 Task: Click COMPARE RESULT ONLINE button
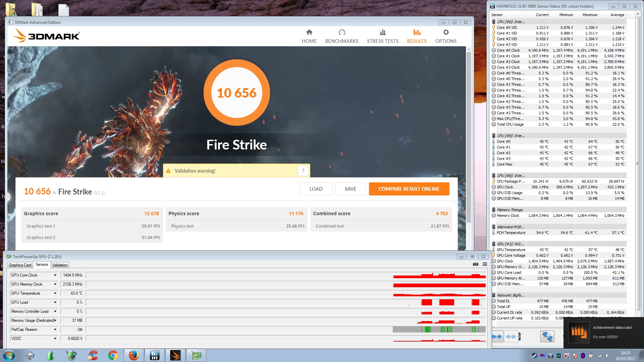[409, 189]
